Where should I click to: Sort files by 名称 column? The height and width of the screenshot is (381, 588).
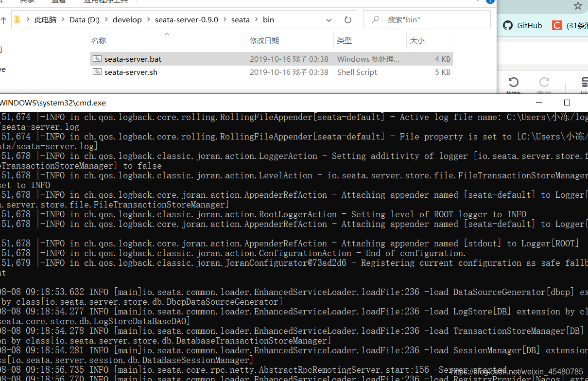click(x=99, y=41)
